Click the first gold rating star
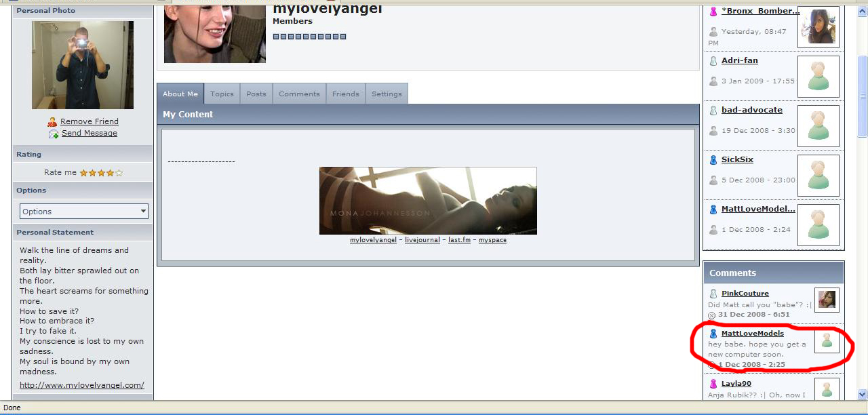Image resolution: width=868 pixels, height=415 pixels. (x=84, y=173)
